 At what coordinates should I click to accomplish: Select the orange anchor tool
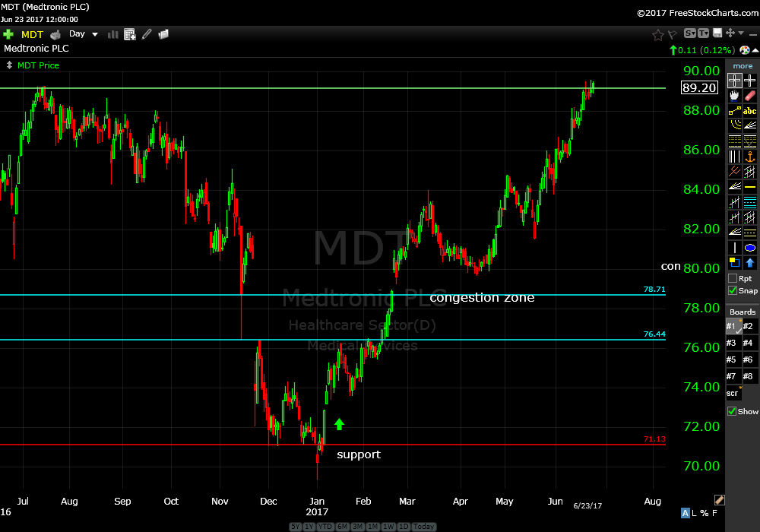[750, 157]
